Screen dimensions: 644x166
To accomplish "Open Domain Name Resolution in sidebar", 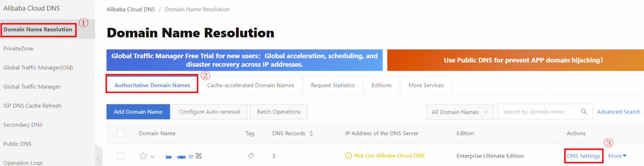I will point(38,29).
